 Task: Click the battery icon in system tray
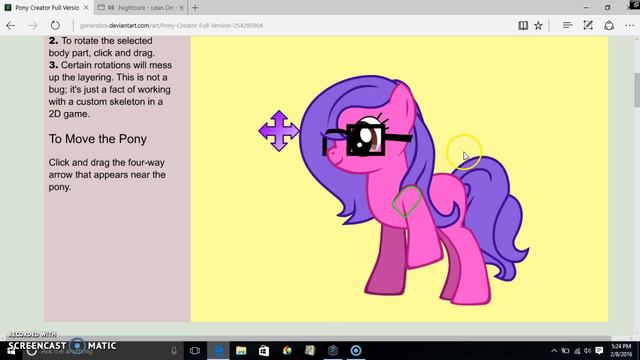point(565,351)
